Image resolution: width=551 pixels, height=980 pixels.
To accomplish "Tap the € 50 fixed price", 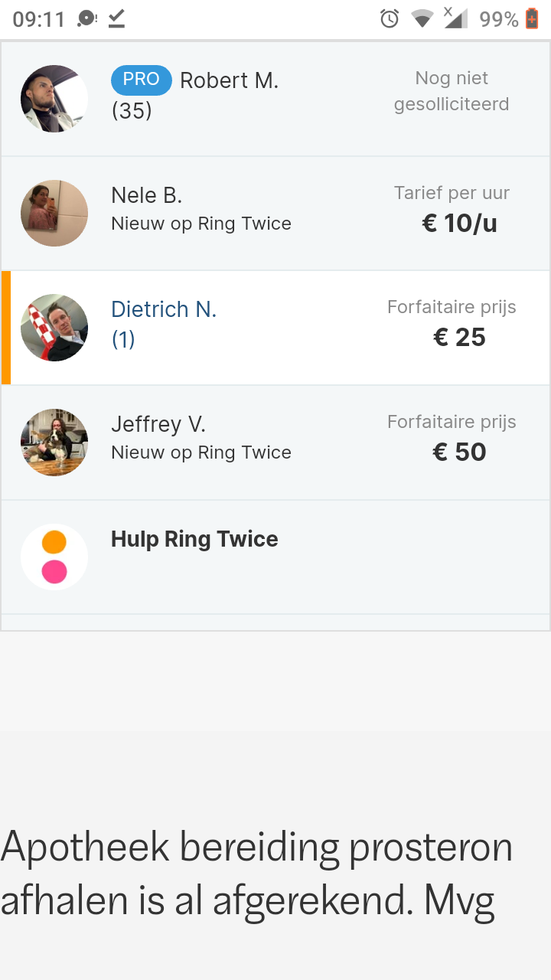I will [459, 452].
